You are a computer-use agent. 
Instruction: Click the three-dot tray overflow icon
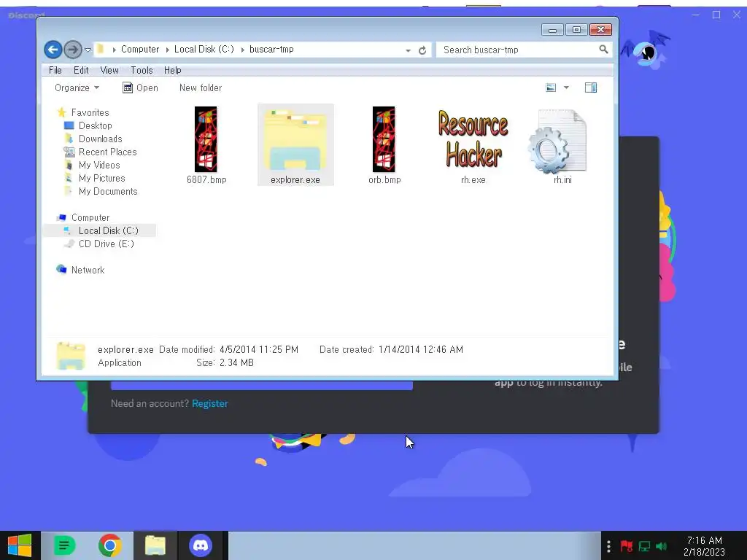coord(608,545)
